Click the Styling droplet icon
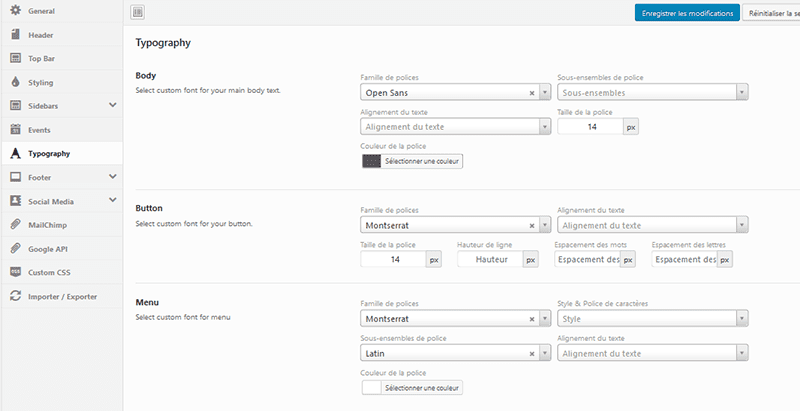The height and width of the screenshot is (411, 800). [15, 82]
